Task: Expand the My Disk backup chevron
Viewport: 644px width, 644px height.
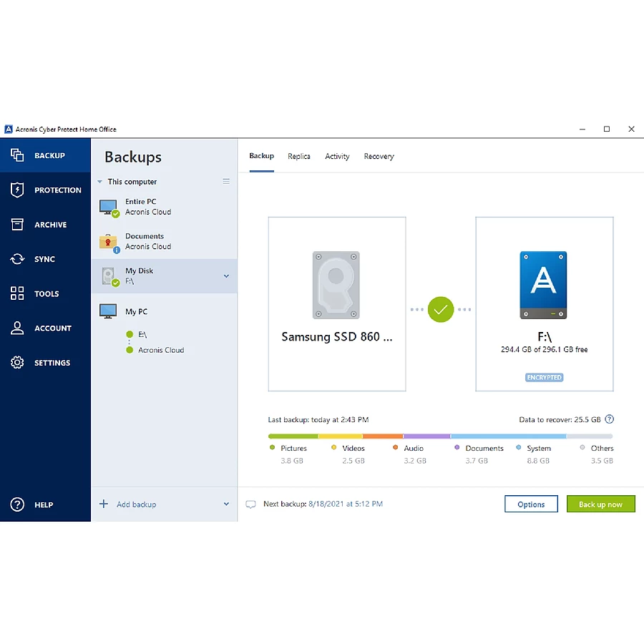Action: pos(226,276)
